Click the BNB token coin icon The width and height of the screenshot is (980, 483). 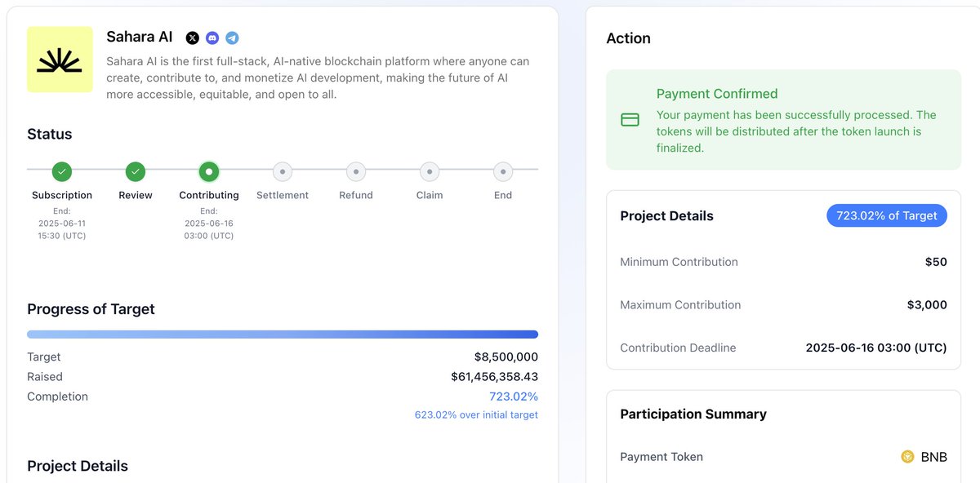907,457
